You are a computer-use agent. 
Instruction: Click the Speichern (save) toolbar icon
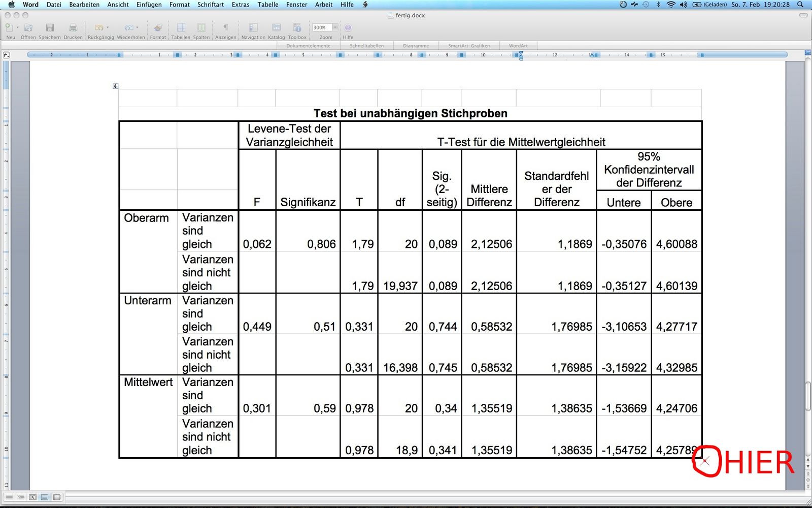click(50, 28)
